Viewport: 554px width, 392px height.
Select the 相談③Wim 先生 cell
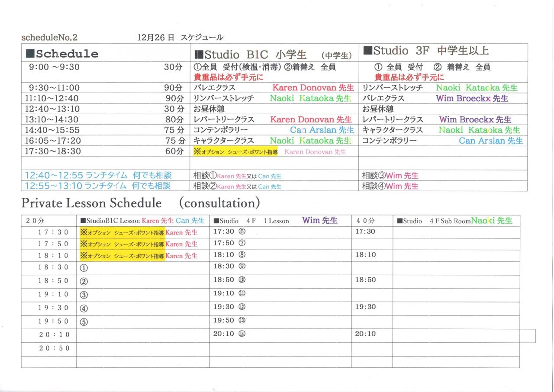(390, 176)
